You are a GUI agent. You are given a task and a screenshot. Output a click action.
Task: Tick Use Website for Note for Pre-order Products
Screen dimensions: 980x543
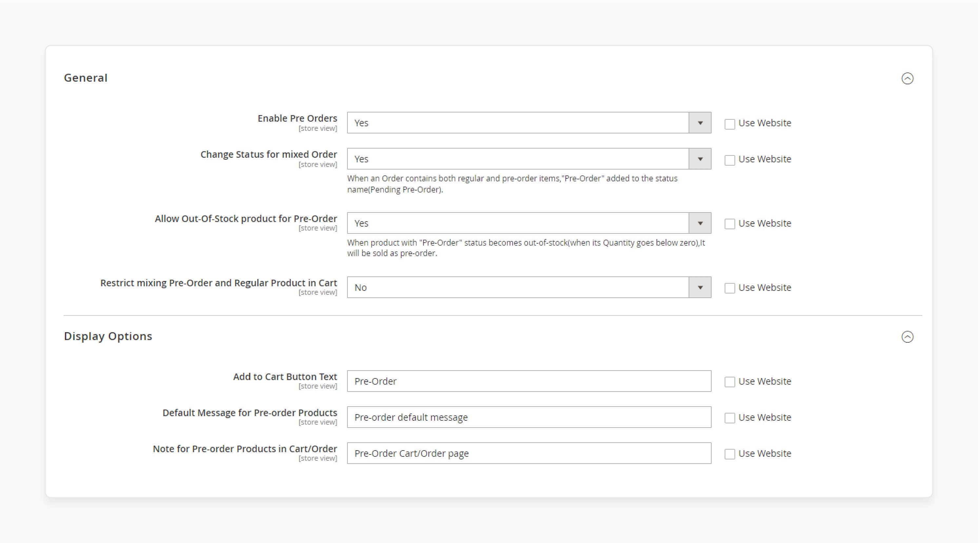729,454
